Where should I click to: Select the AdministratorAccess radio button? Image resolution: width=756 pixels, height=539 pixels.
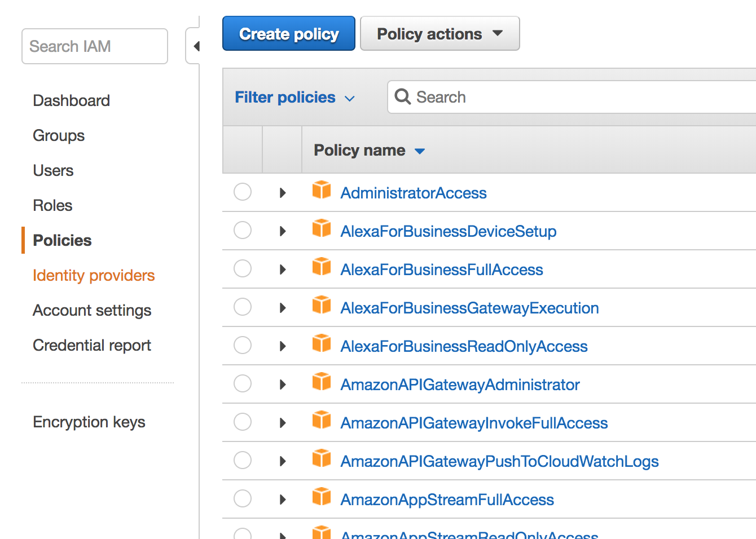click(243, 192)
